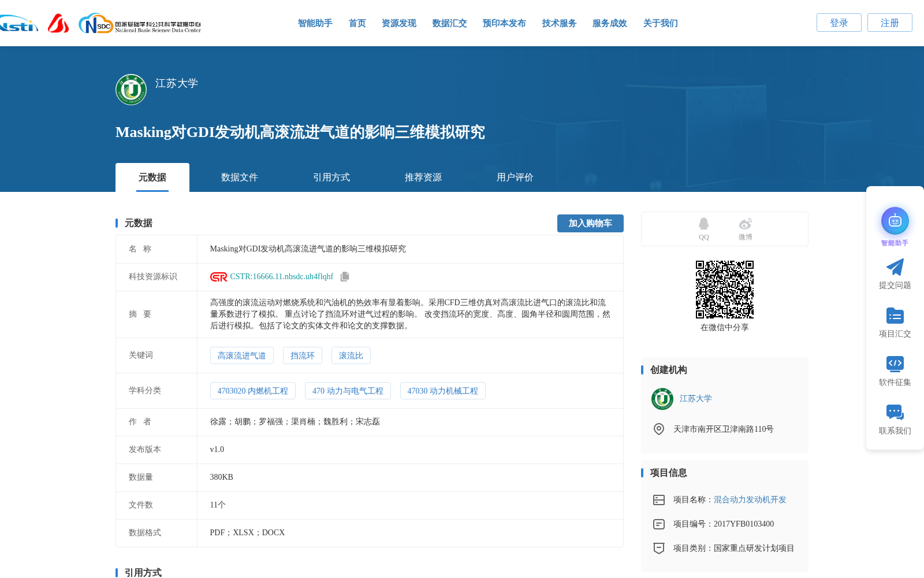Click the 注册 button
The height and width of the screenshot is (578, 924).
(x=890, y=23)
